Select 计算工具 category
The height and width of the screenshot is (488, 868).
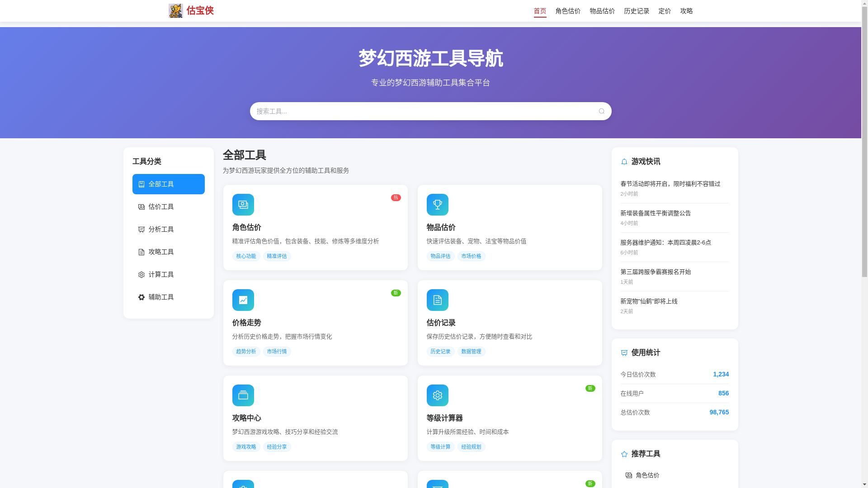(168, 274)
